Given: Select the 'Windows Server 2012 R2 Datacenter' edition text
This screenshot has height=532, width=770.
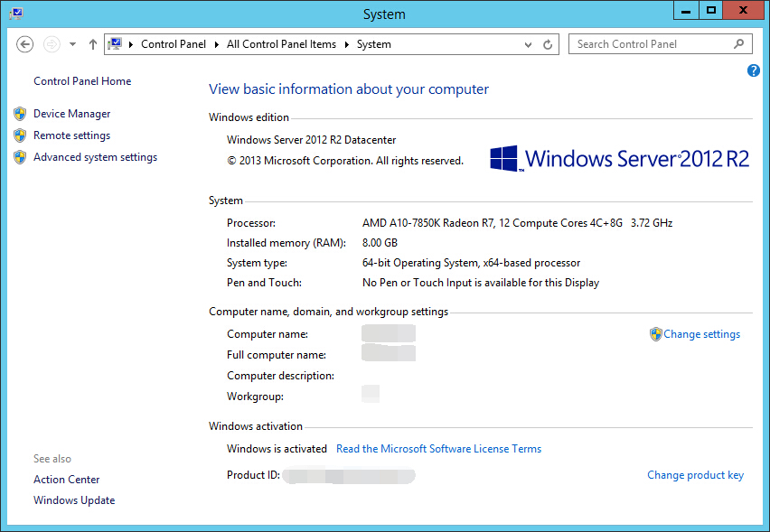Looking at the screenshot, I should coord(311,140).
